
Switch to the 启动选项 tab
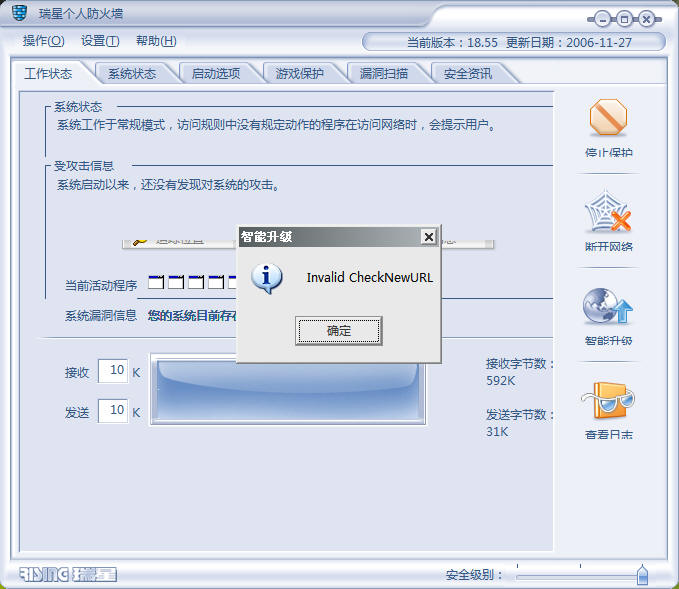click(216, 74)
